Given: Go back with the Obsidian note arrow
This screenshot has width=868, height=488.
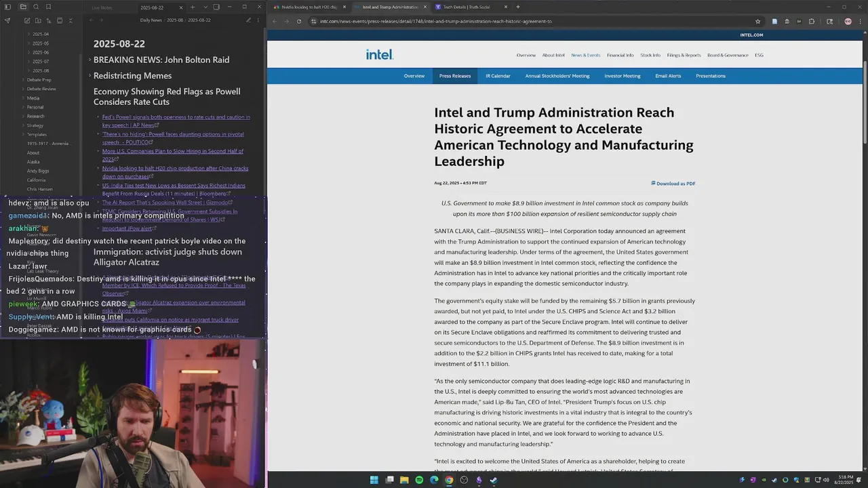Looking at the screenshot, I should click(x=92, y=20).
